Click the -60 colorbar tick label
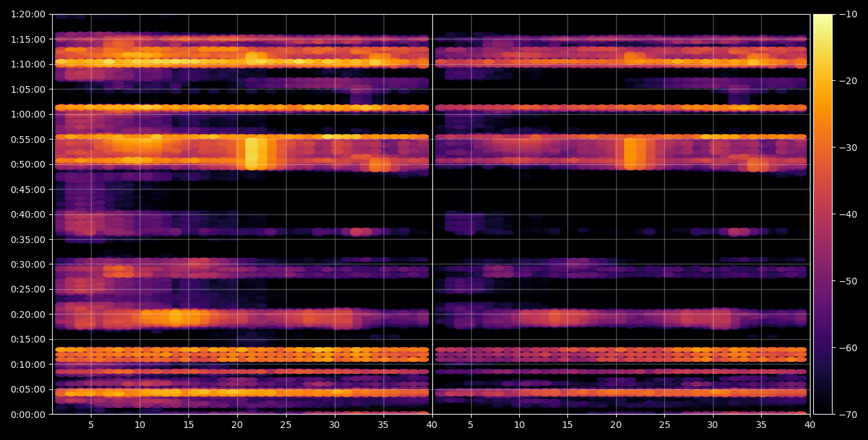The height and width of the screenshot is (440, 868). (x=848, y=348)
